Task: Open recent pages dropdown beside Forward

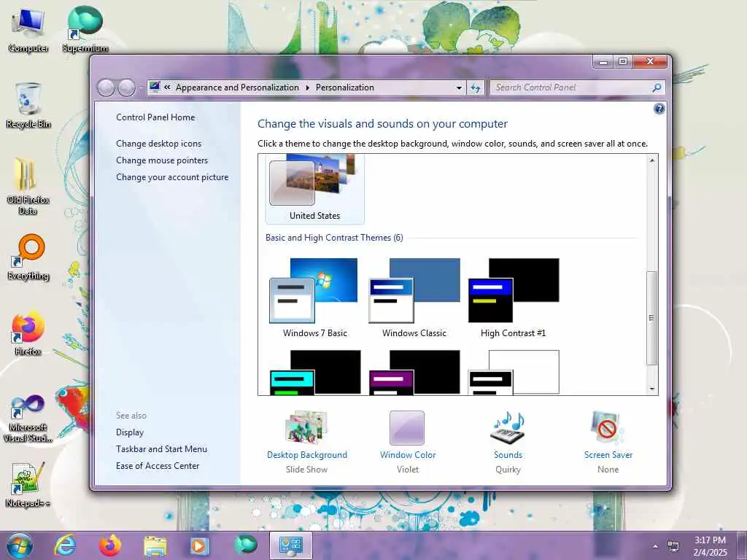Action: (141, 88)
